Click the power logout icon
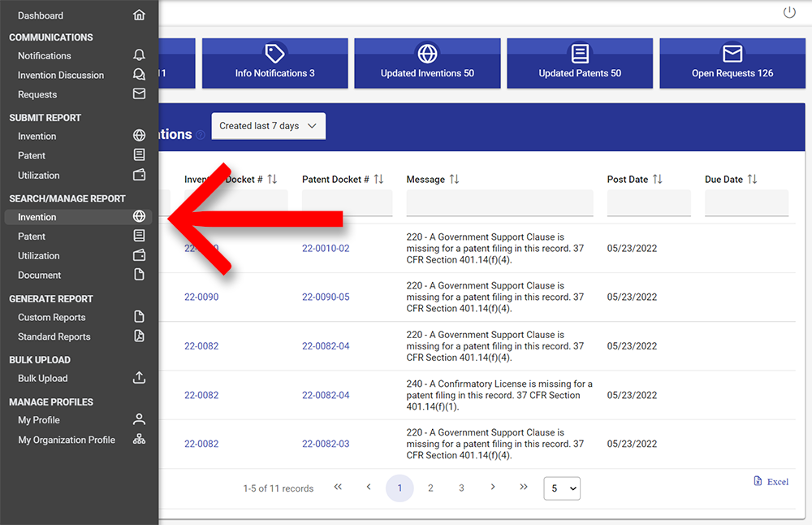This screenshot has height=525, width=812. click(789, 12)
